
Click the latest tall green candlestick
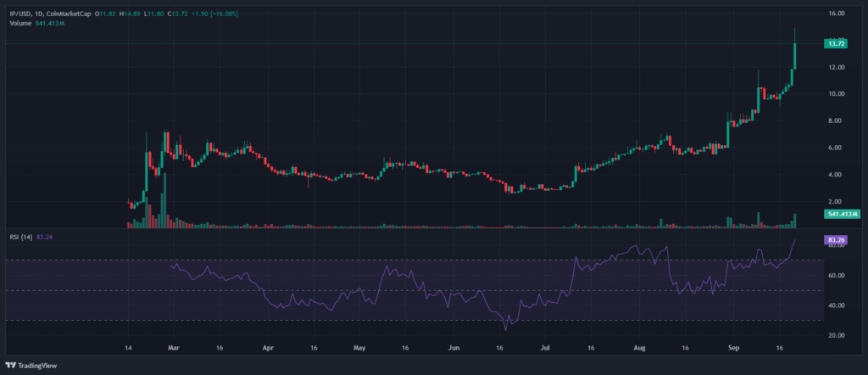click(795, 56)
